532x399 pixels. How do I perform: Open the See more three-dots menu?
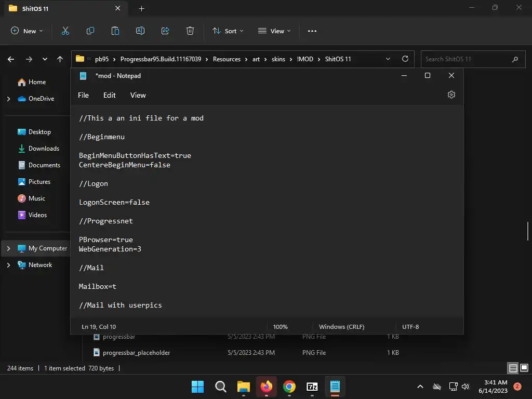(312, 31)
